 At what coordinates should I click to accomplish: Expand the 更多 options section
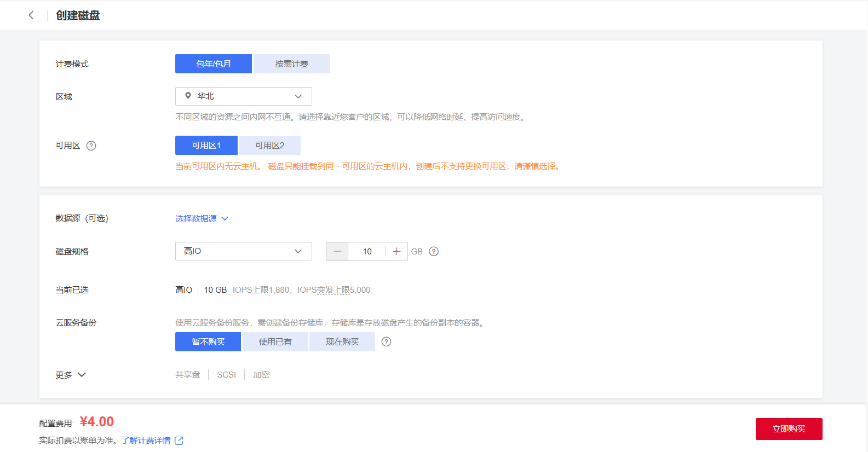[71, 375]
